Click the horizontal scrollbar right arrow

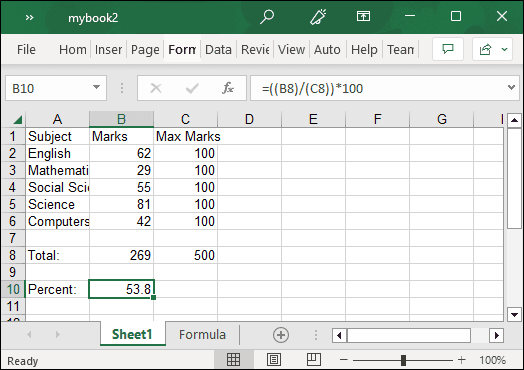[496, 335]
